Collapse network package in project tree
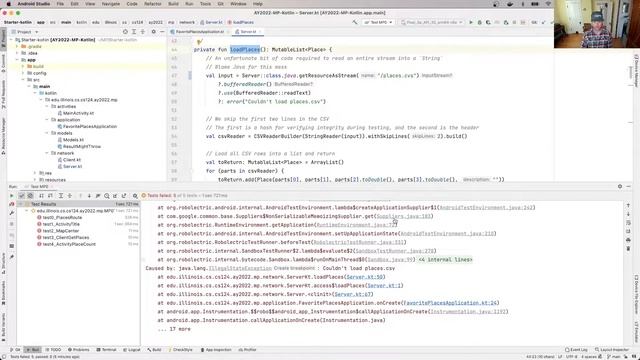 click(47, 153)
